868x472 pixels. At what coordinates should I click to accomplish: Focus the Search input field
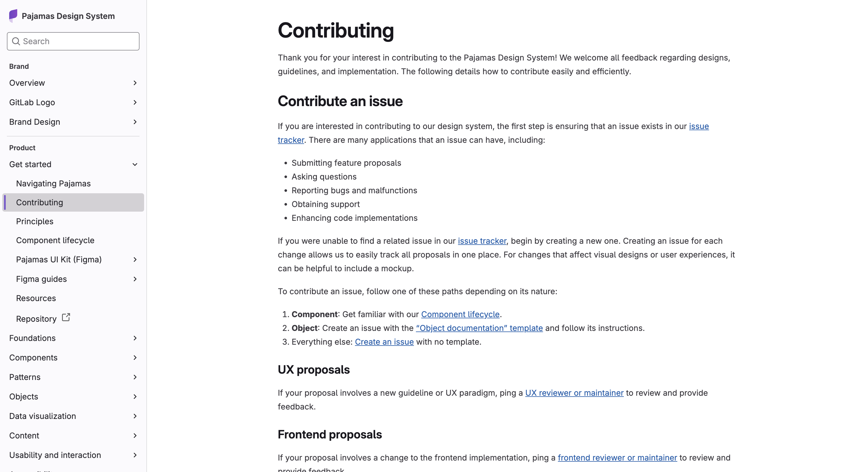[x=73, y=41]
